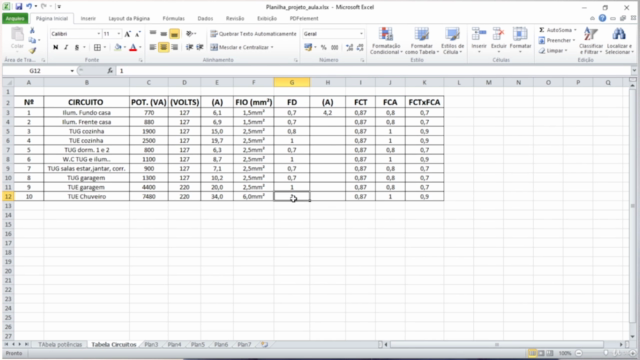Click the Font Color A icon
The image size is (640, 360).
(x=133, y=47)
